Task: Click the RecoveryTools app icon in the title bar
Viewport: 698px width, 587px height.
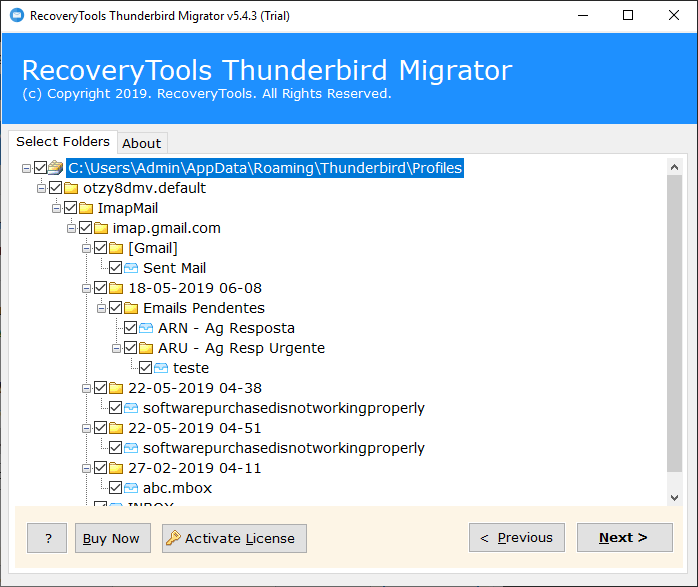Action: [17, 16]
